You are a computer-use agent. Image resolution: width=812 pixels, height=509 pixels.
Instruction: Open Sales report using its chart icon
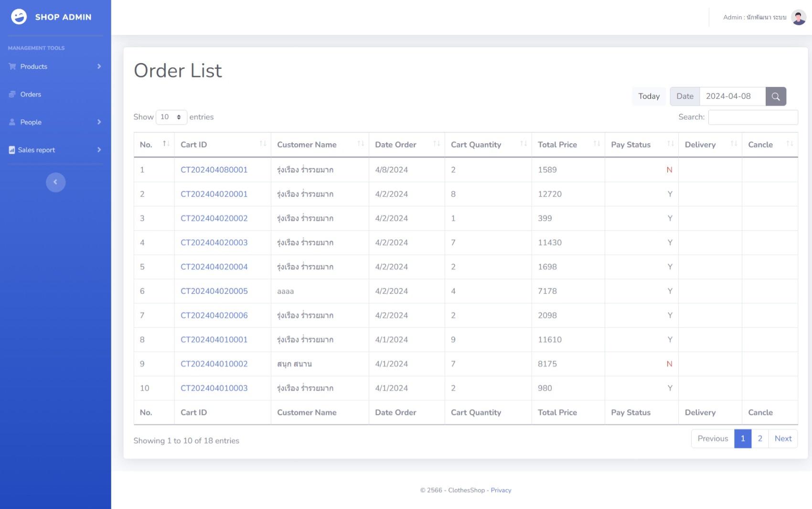(11, 150)
